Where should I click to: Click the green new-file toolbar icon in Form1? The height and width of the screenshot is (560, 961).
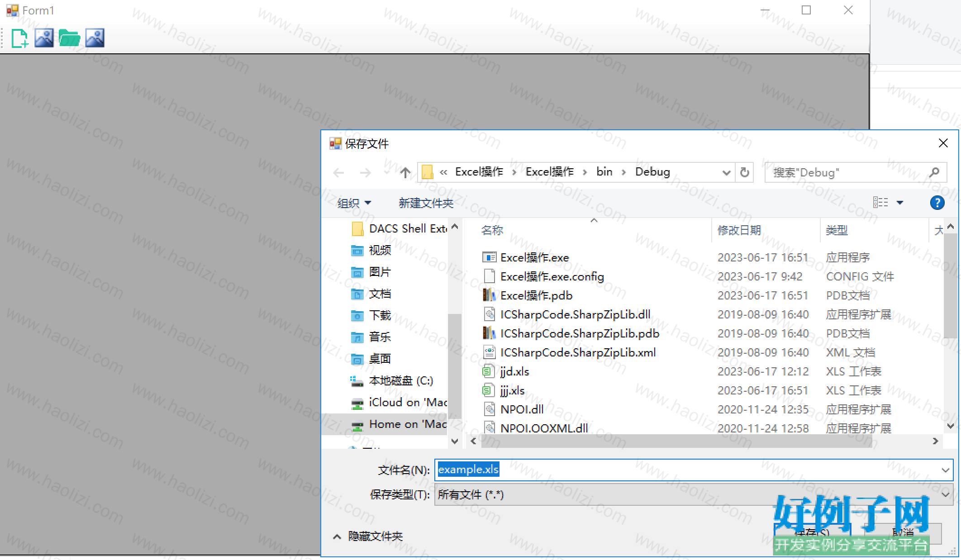click(x=19, y=38)
